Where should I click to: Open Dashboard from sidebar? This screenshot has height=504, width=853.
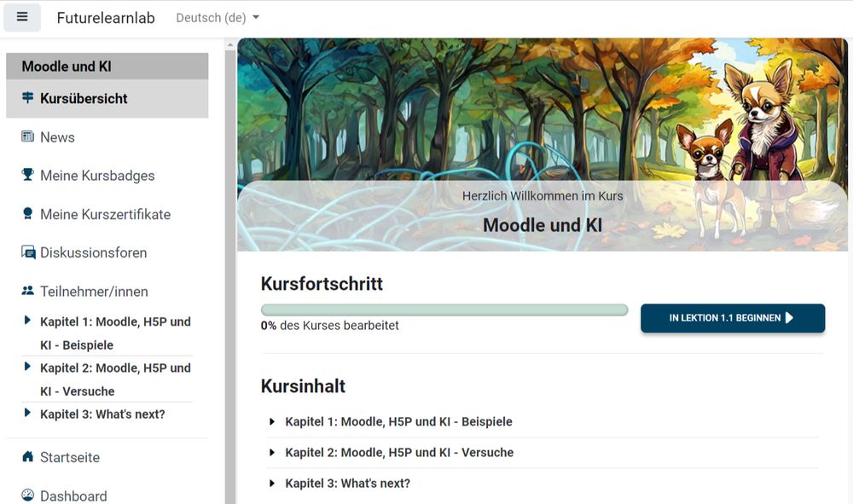point(73,495)
